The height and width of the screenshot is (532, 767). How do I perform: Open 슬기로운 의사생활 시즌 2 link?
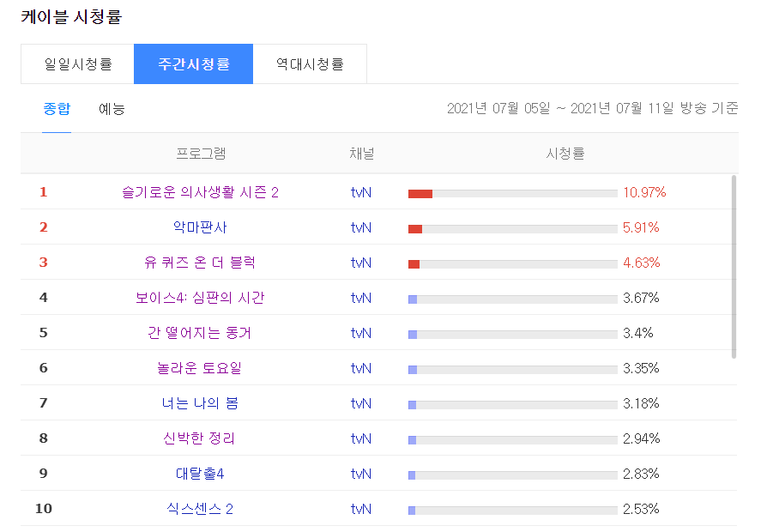200,192
